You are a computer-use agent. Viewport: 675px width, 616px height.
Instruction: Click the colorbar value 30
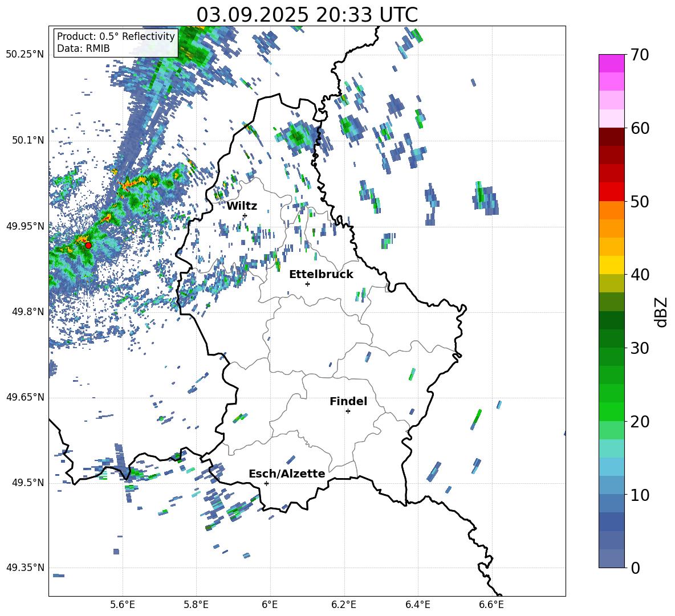coord(640,348)
